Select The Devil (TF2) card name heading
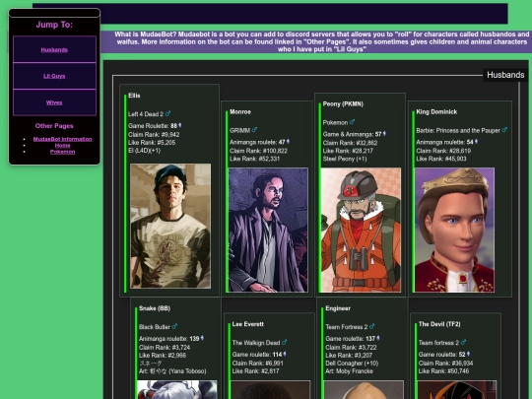The width and height of the screenshot is (532, 399). pos(439,324)
